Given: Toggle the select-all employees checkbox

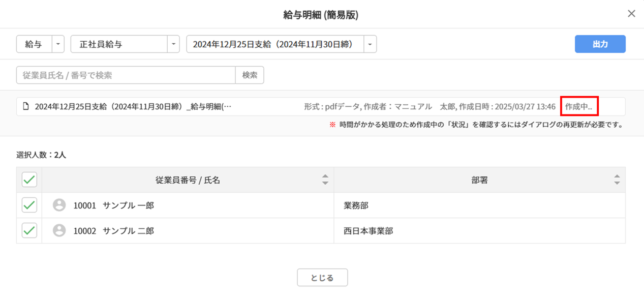Looking at the screenshot, I should tap(29, 180).
